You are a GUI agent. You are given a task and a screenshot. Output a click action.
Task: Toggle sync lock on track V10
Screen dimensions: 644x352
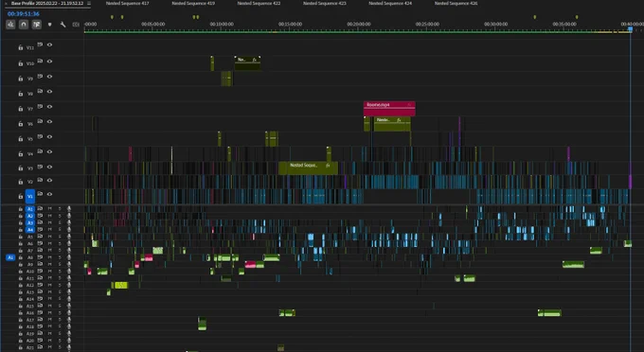pos(40,61)
